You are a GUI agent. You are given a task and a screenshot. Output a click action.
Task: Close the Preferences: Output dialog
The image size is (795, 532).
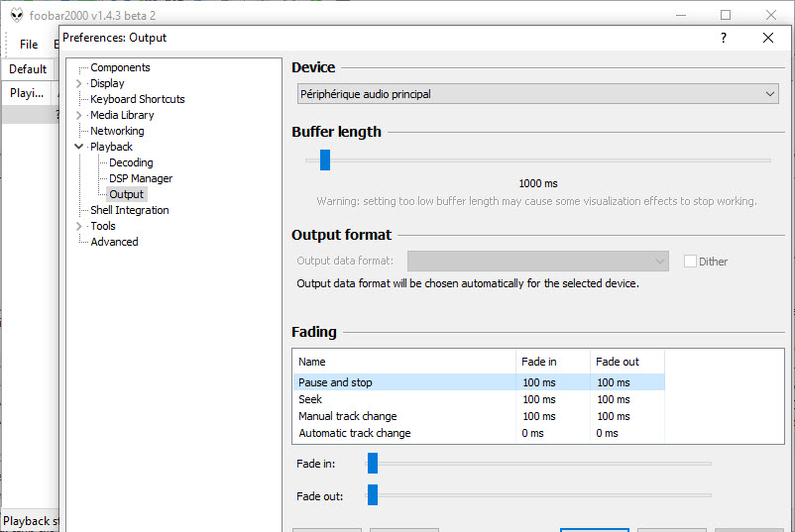pos(768,38)
